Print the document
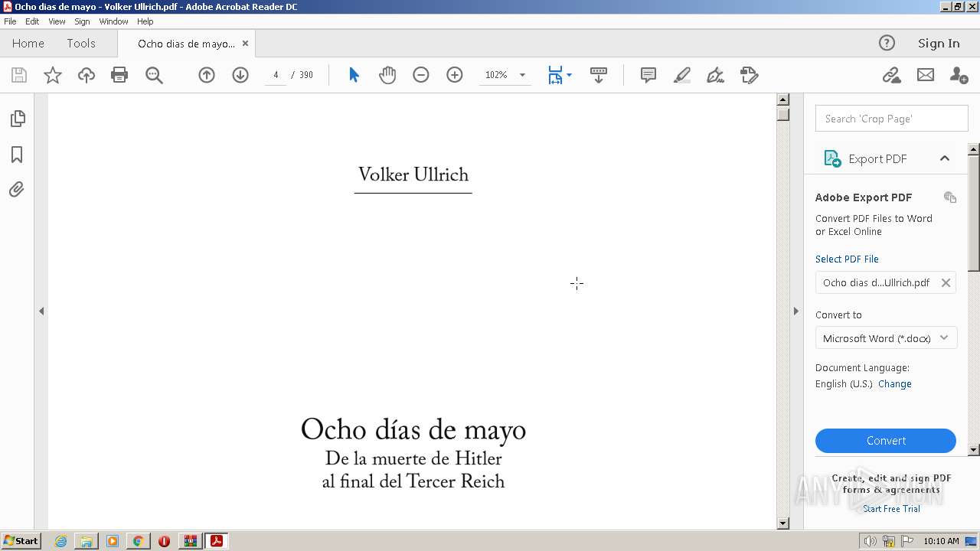The height and width of the screenshot is (551, 980). [x=119, y=75]
